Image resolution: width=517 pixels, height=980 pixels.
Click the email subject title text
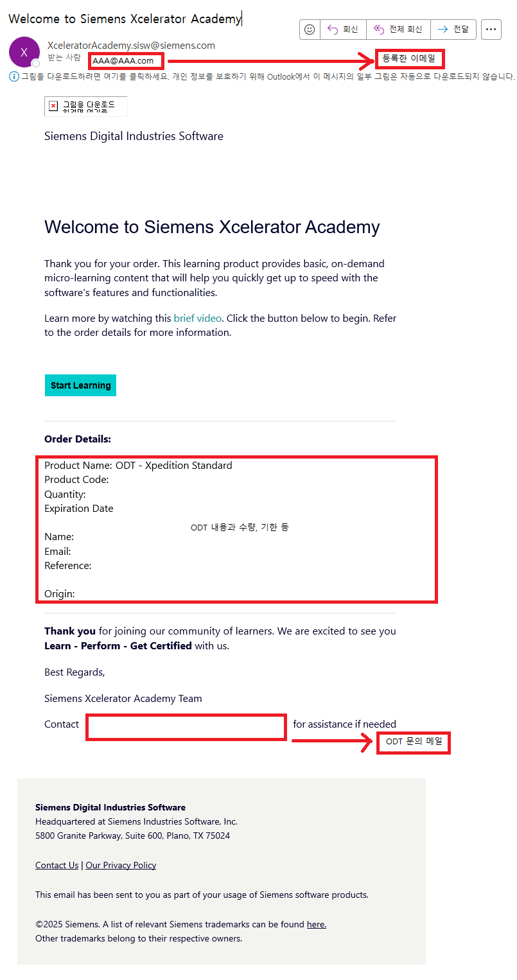125,19
